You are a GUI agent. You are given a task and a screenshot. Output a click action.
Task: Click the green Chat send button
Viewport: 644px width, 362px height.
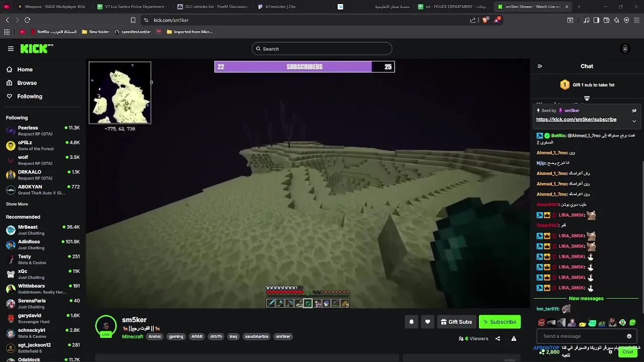[x=627, y=352]
